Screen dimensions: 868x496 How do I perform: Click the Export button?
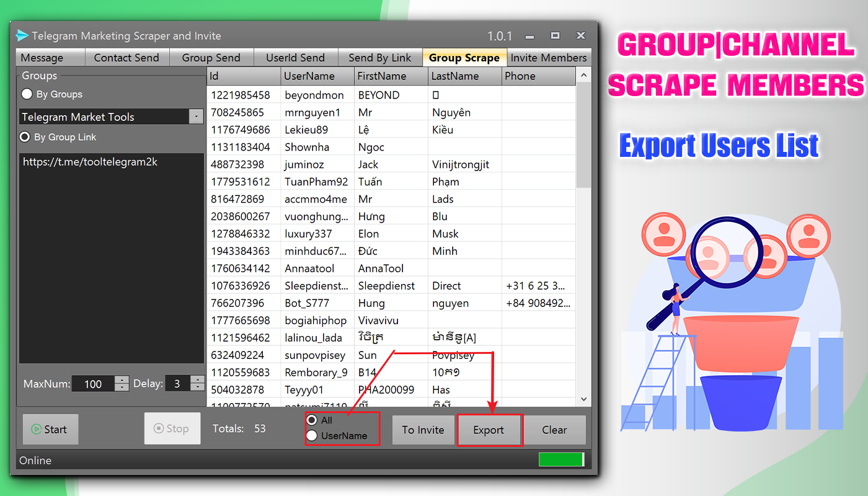pos(489,430)
